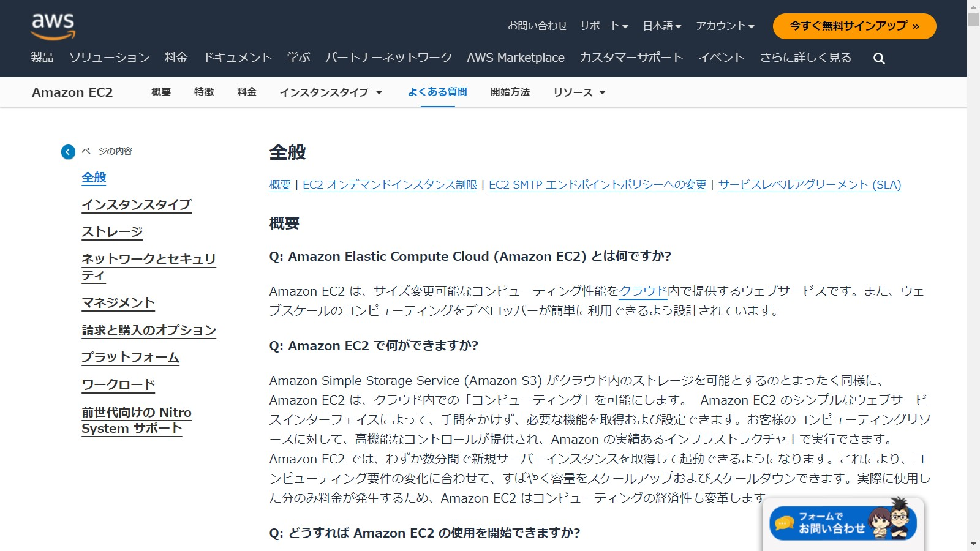Open the サービスレベルアグリーメント (SLA) link
This screenshot has height=551, width=980.
click(809, 185)
